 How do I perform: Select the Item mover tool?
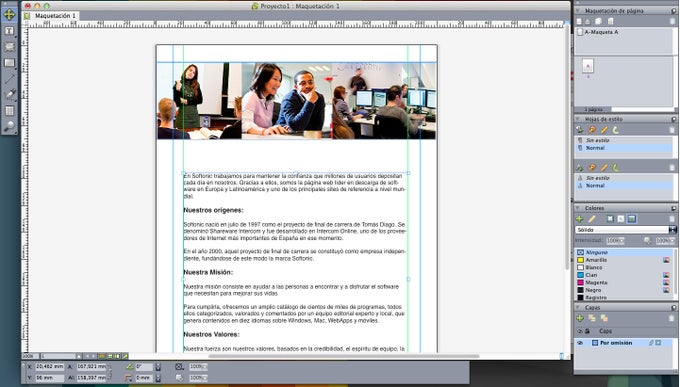click(x=9, y=15)
